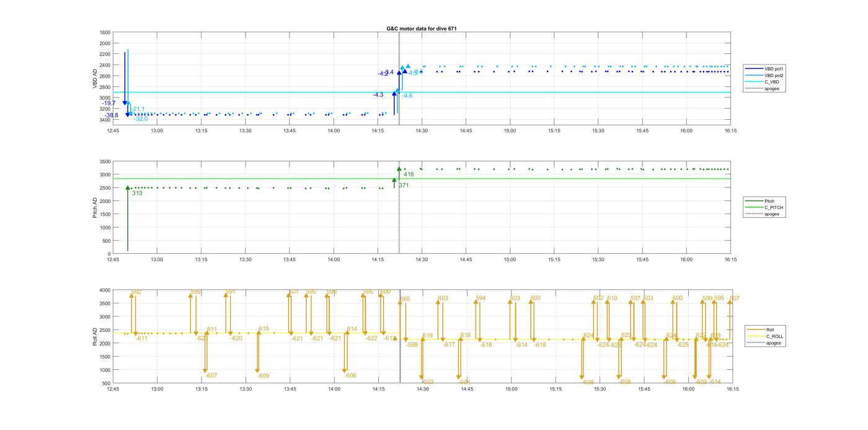Click the '591' roll annotation
This screenshot has width=868, height=430.
pos(231,292)
